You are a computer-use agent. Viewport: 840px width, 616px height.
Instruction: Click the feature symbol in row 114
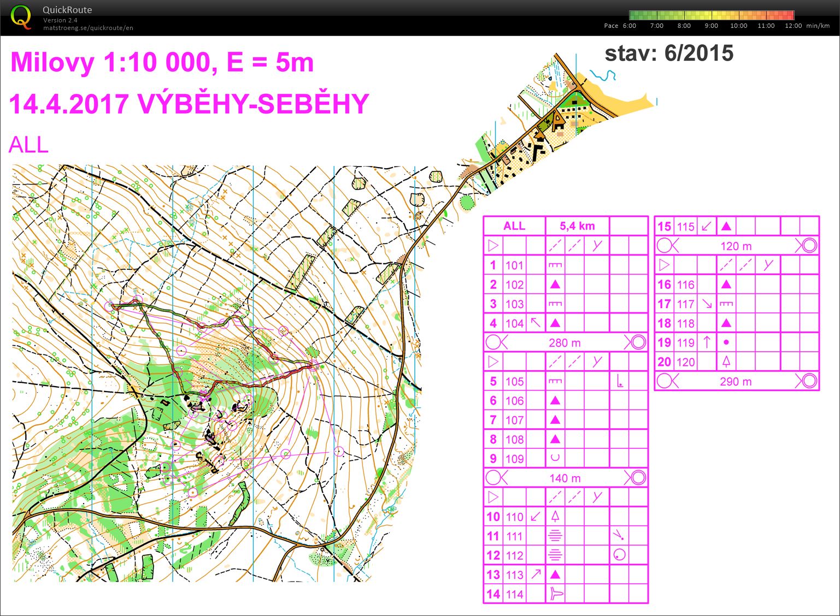[556, 594]
